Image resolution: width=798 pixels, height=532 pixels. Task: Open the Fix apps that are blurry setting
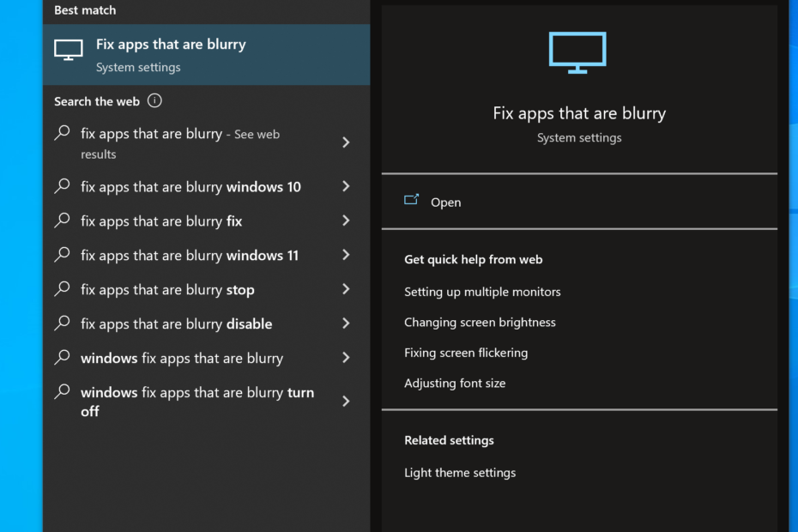tap(579, 203)
